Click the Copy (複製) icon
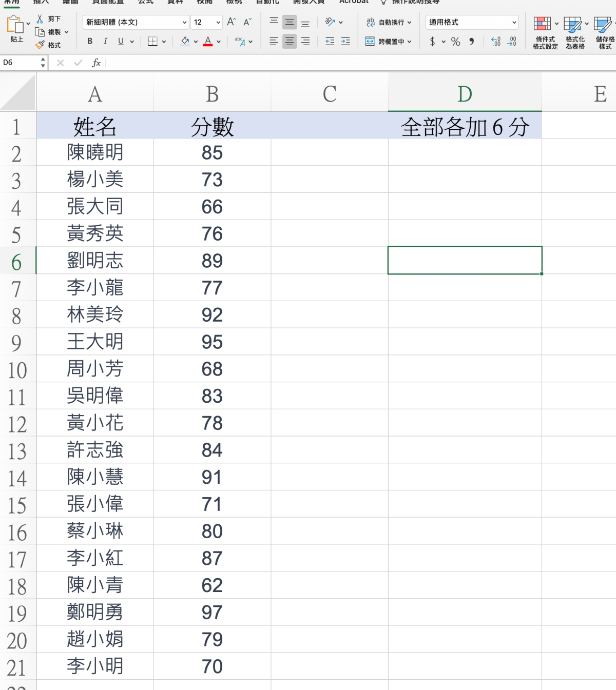This screenshot has height=690, width=616. (x=40, y=32)
